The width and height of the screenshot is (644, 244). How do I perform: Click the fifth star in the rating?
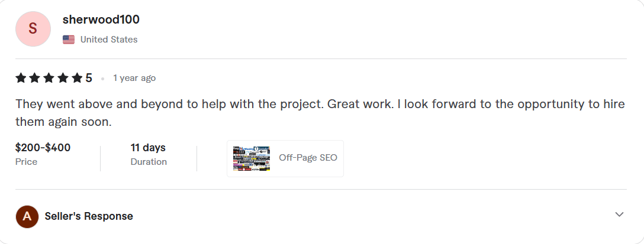tap(78, 78)
